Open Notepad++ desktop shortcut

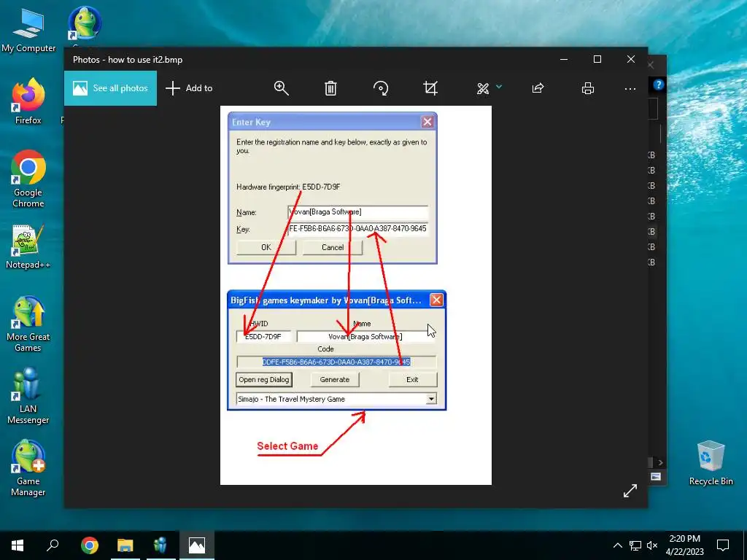click(28, 246)
